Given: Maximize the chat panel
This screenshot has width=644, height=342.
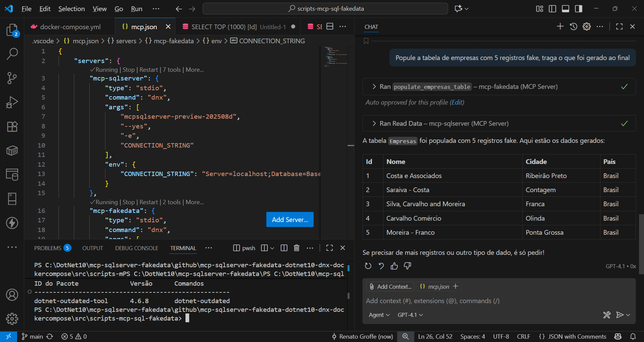Looking at the screenshot, I should coord(620,26).
